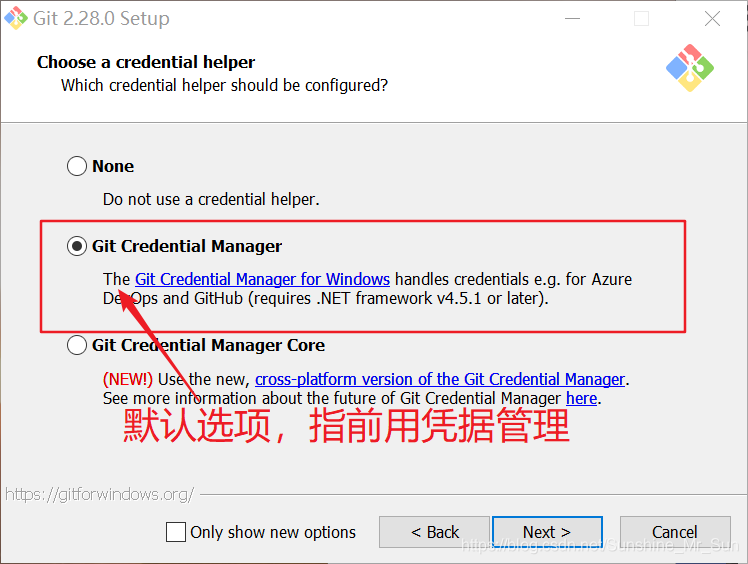Screen dimensions: 748x564
Task: Close the Git 2.28.0 Setup window
Action: click(712, 18)
